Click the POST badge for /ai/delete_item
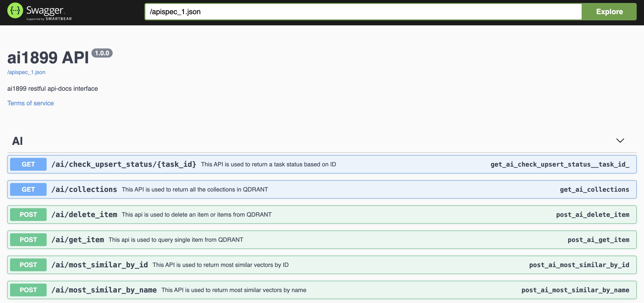Screen dimensions: 644x303 pyautogui.click(x=28, y=215)
